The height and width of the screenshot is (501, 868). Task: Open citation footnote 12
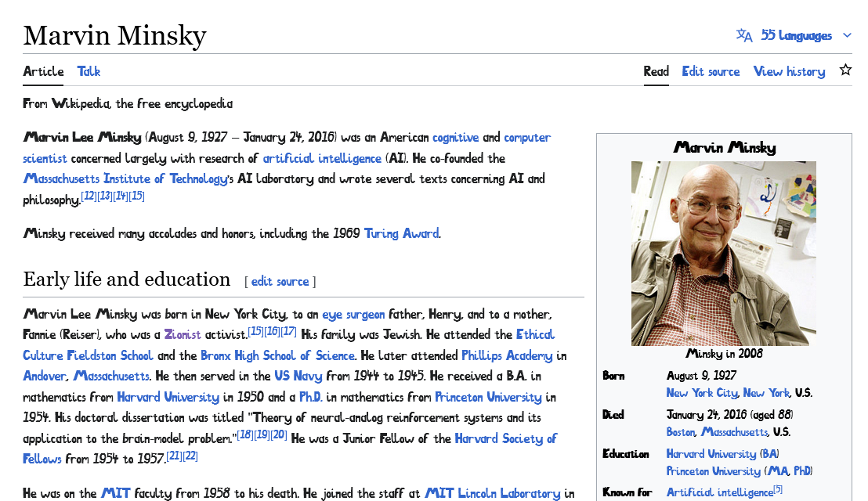[89, 195]
